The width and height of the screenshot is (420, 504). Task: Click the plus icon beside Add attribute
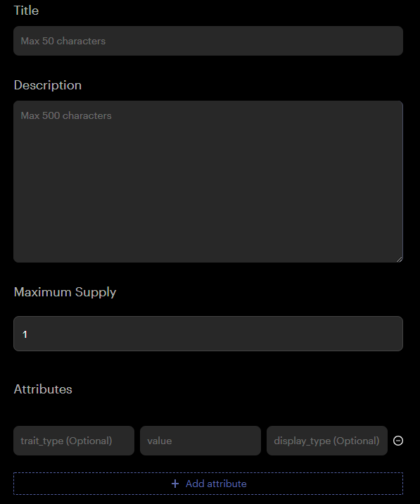tap(175, 484)
